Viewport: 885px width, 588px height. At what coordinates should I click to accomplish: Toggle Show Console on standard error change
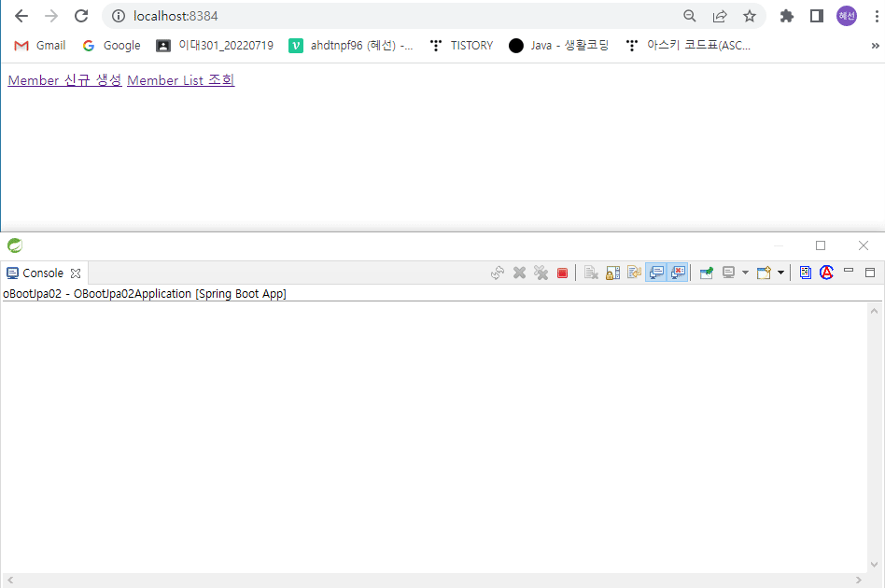coord(678,273)
